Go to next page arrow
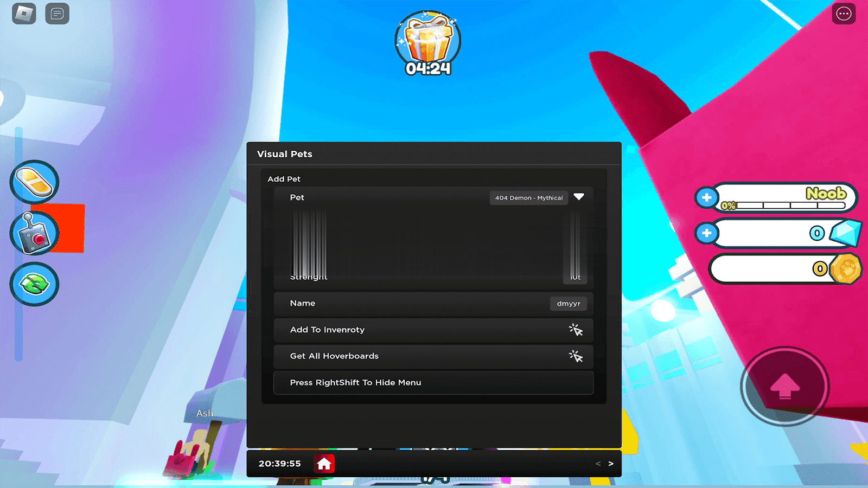Viewport: 868px width, 488px height. point(611,464)
